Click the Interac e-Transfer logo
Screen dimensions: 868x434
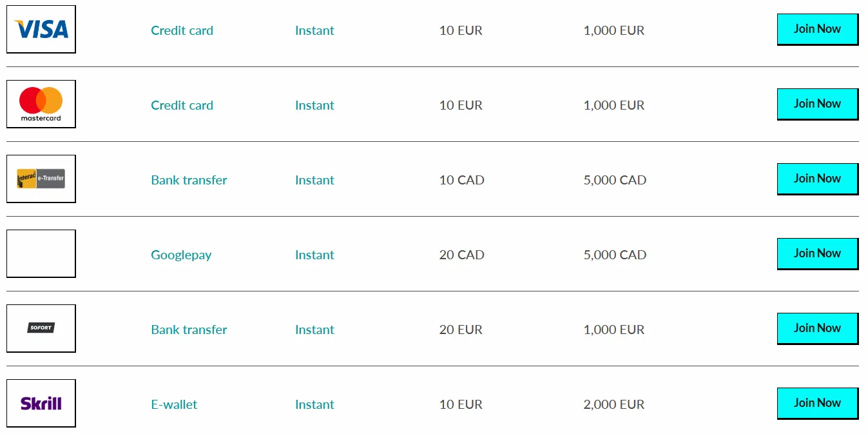click(41, 179)
